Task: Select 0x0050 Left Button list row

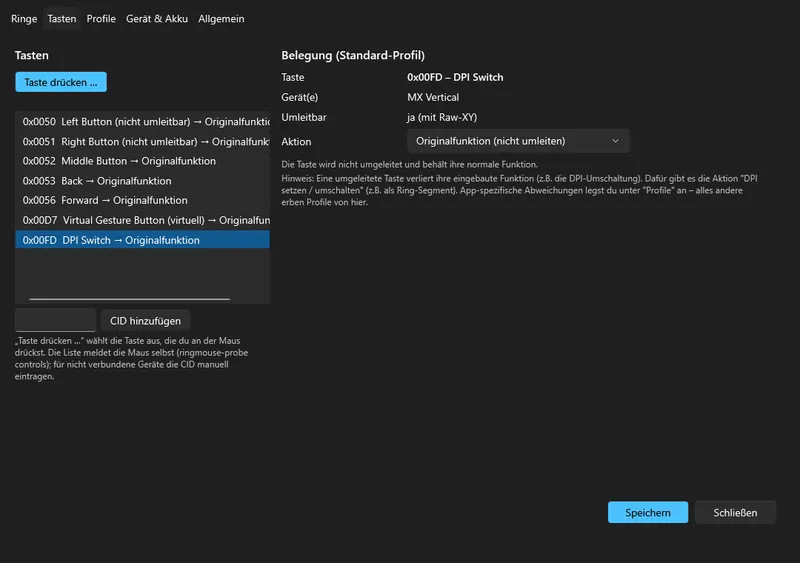Action: coord(142,121)
